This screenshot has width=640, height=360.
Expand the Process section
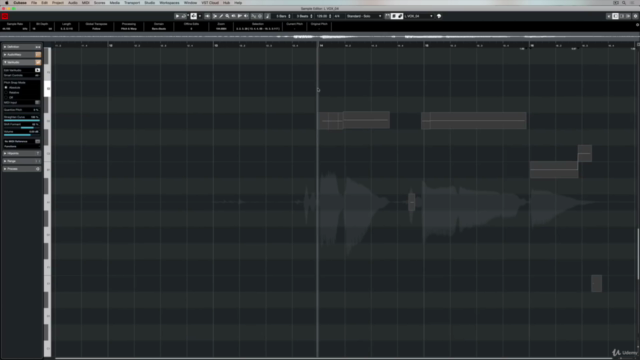click(x=5, y=169)
